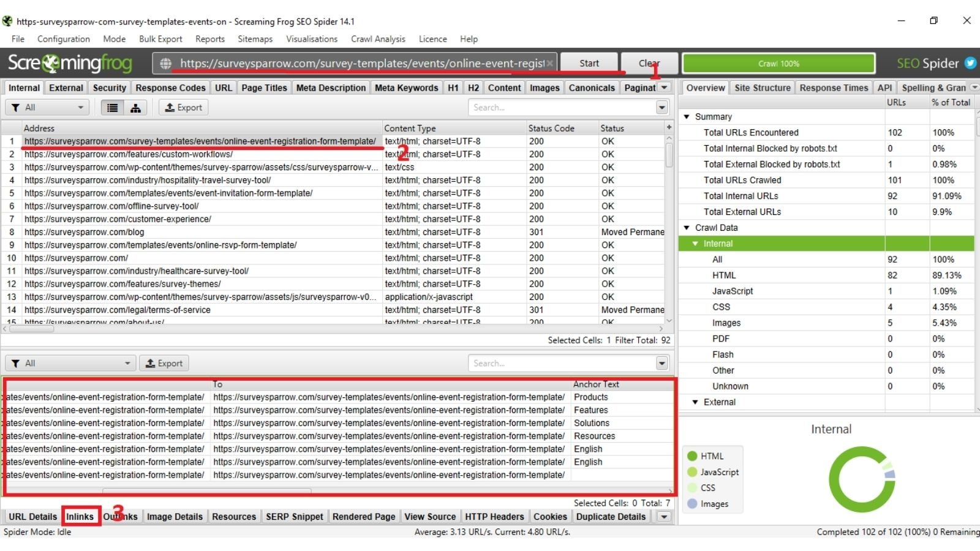Collapse the Internal tree node

coord(695,244)
